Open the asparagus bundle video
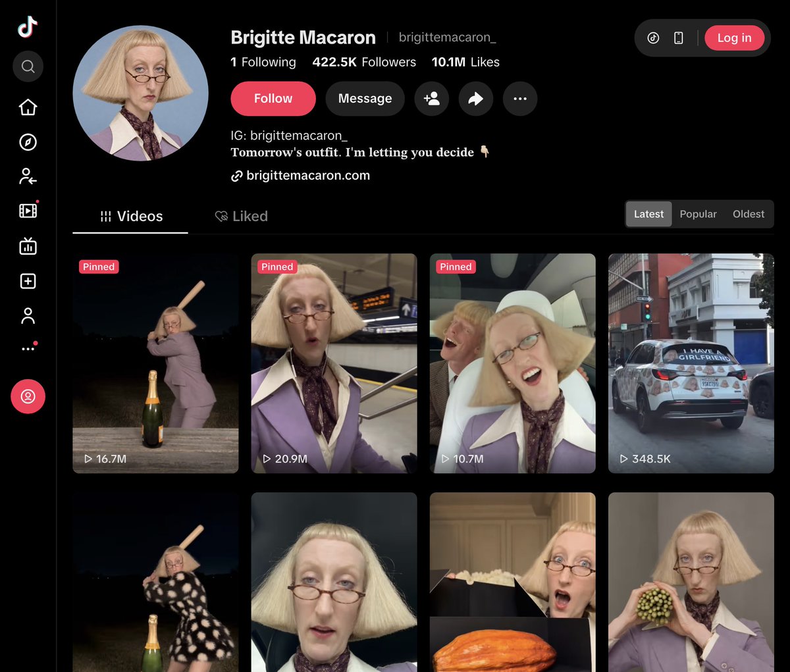 [691, 582]
